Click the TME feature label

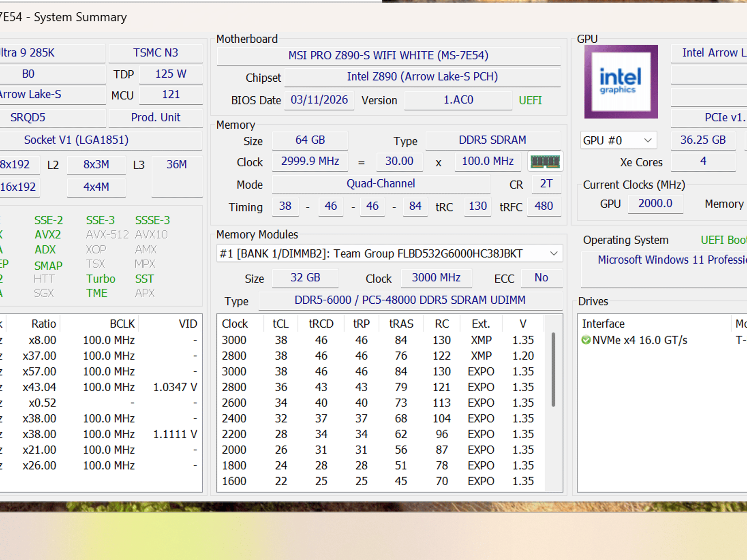click(x=97, y=293)
